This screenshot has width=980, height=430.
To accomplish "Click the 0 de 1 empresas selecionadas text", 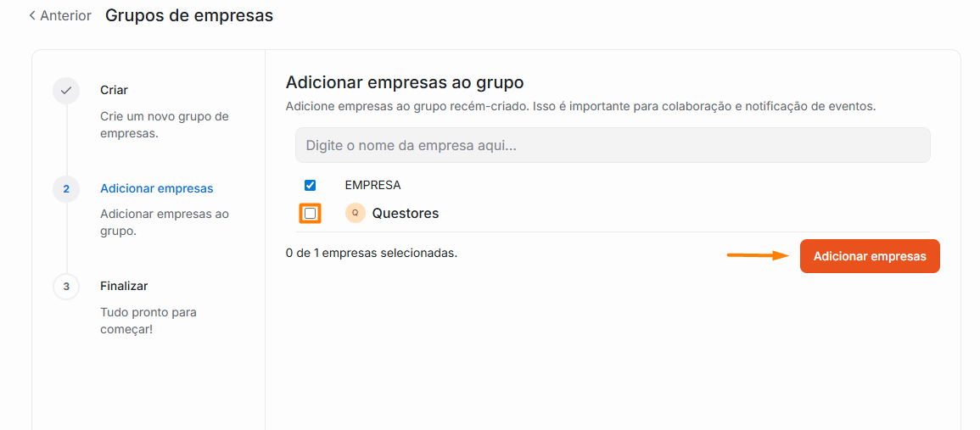I will pos(372,253).
